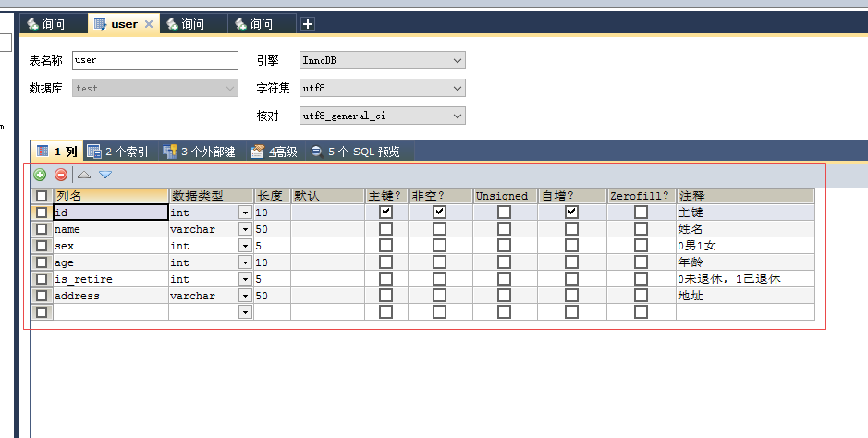The height and width of the screenshot is (438, 868).
Task: Select the id column name cell
Action: pyautogui.click(x=111, y=213)
